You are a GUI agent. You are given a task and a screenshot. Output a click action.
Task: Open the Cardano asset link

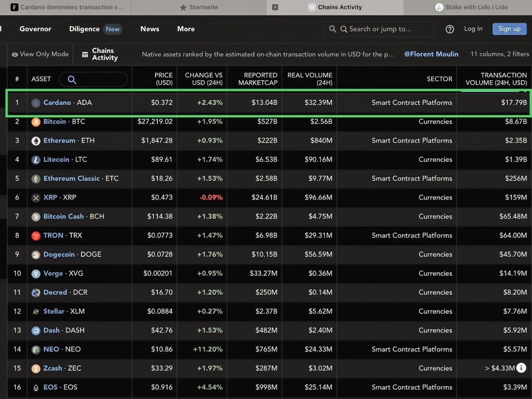57,103
